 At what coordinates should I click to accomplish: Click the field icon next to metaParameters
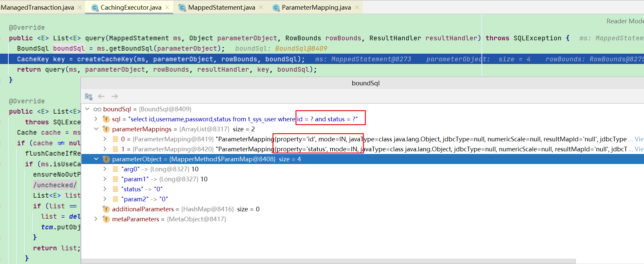point(106,219)
